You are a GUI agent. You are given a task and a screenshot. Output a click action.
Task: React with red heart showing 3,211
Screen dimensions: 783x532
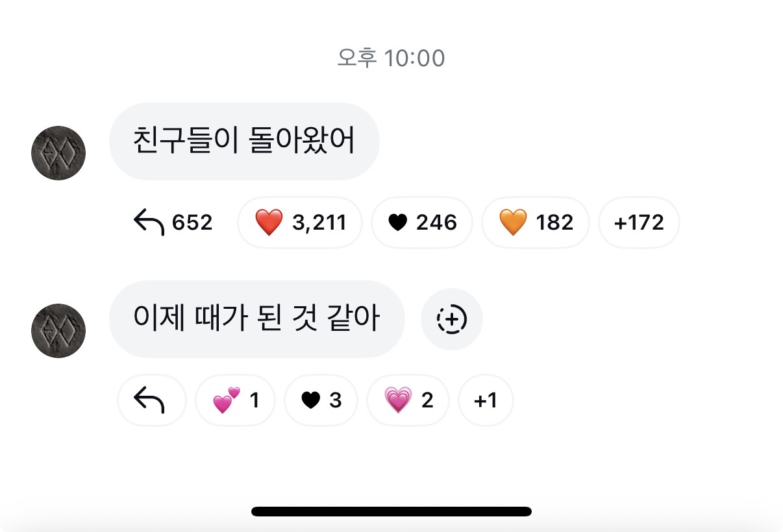point(300,223)
